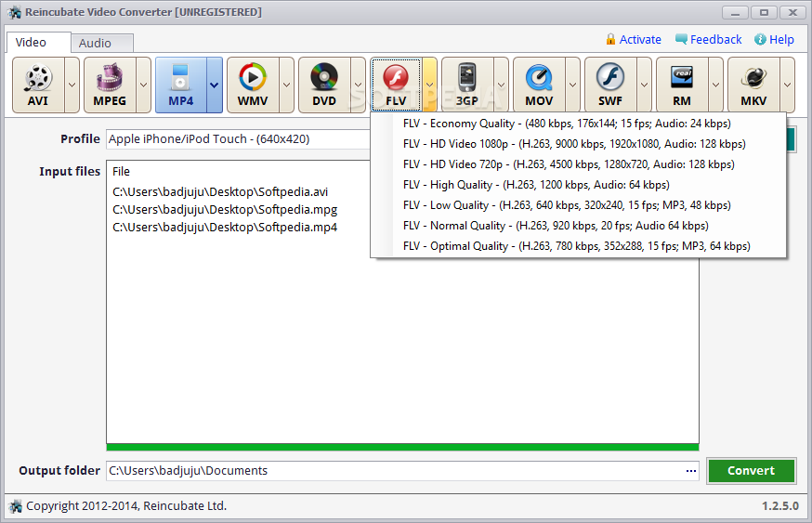Select the Softpedia.avi input file
812x523 pixels.
coord(220,192)
